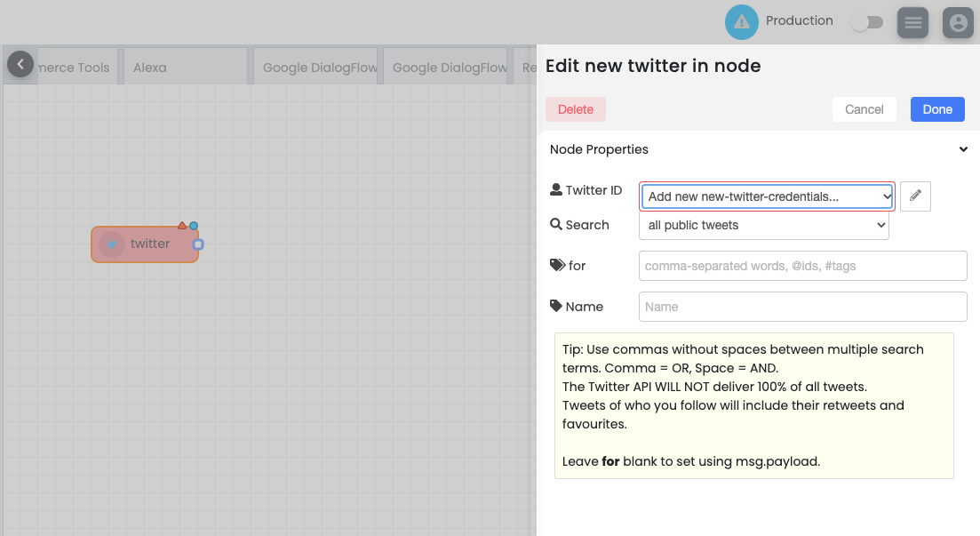Focus the 'for' search terms field
Viewport: 980px width, 536px height.
tap(802, 266)
